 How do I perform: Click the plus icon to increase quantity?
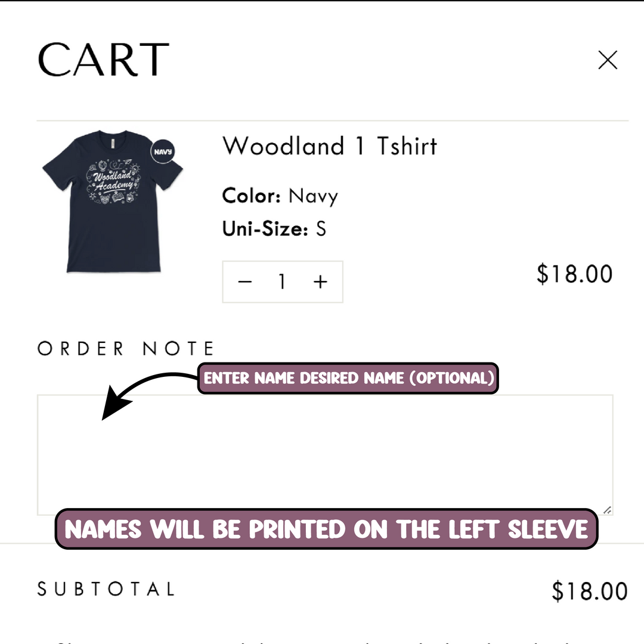point(321,281)
